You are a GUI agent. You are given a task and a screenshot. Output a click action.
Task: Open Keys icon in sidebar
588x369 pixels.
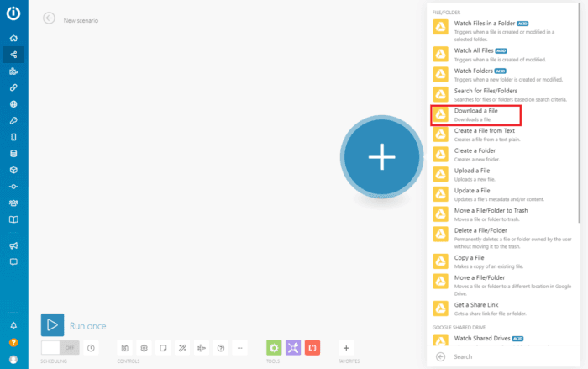click(13, 120)
